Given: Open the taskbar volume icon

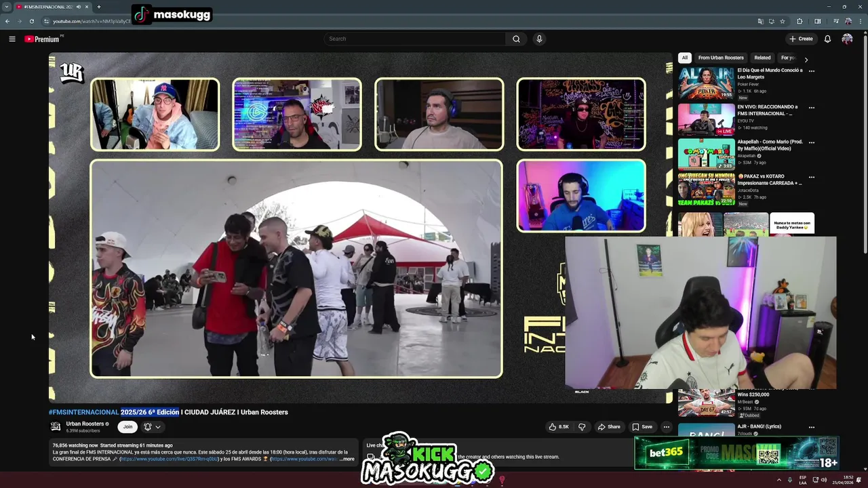Looking at the screenshot, I should tap(824, 480).
